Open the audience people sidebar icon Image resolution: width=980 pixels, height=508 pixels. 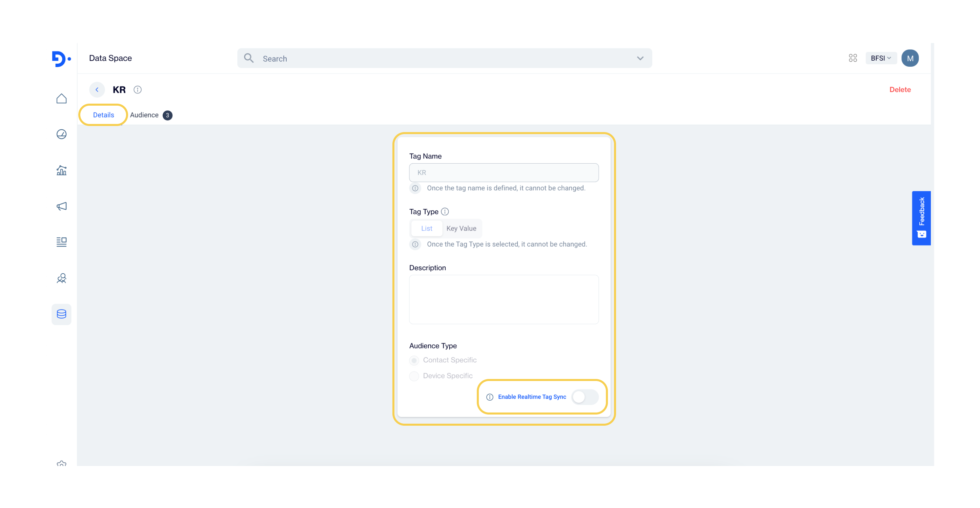(x=61, y=278)
